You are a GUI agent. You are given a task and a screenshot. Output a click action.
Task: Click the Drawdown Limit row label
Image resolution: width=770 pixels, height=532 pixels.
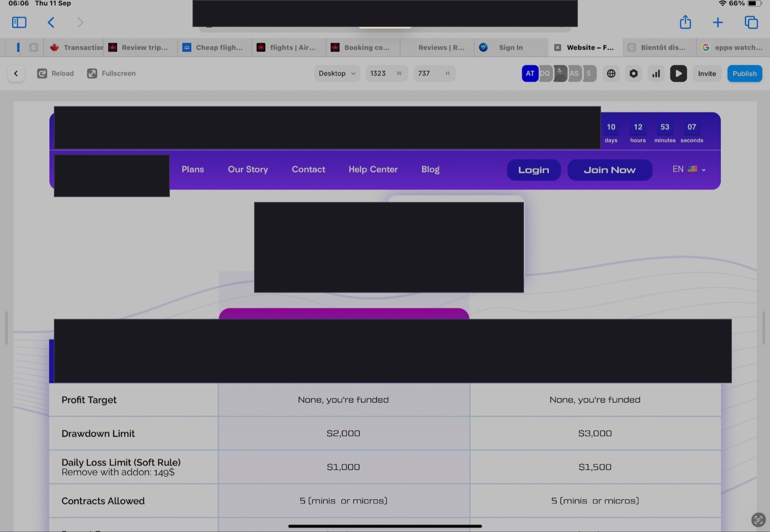(98, 433)
